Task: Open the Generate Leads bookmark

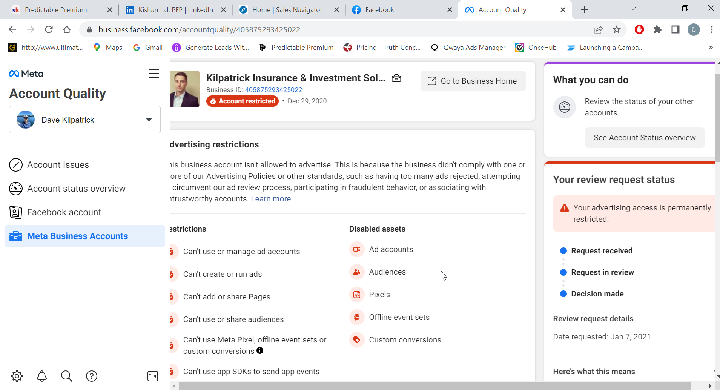Action: point(211,47)
